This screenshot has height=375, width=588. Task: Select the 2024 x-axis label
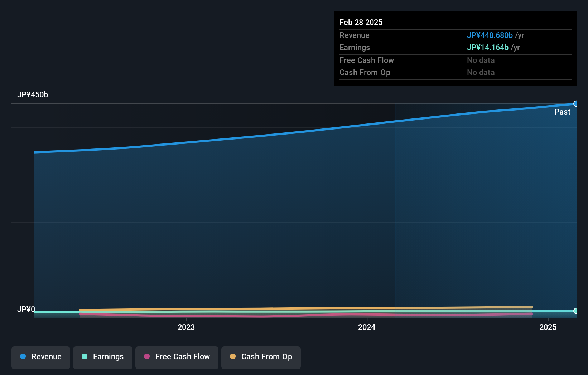point(367,327)
